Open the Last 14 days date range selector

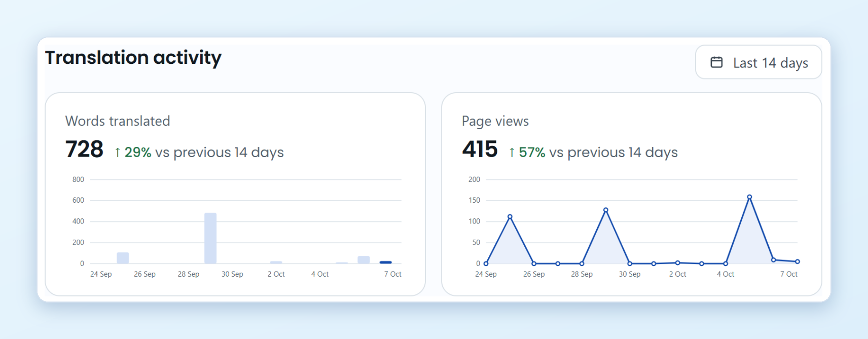[x=758, y=62]
